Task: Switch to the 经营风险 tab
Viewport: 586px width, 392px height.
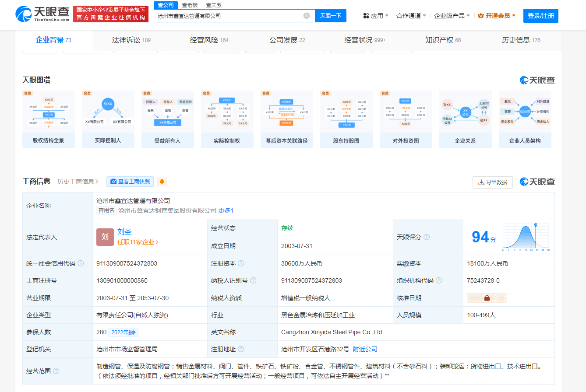Action: (209, 40)
